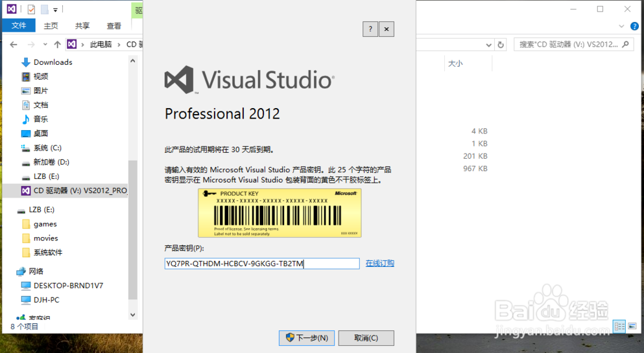Open the online purchase (在线订购) link

coord(380,263)
